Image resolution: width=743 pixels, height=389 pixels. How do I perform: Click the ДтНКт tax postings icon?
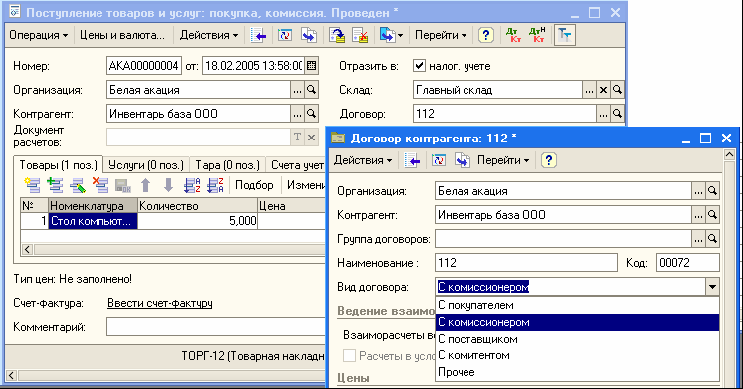point(537,35)
